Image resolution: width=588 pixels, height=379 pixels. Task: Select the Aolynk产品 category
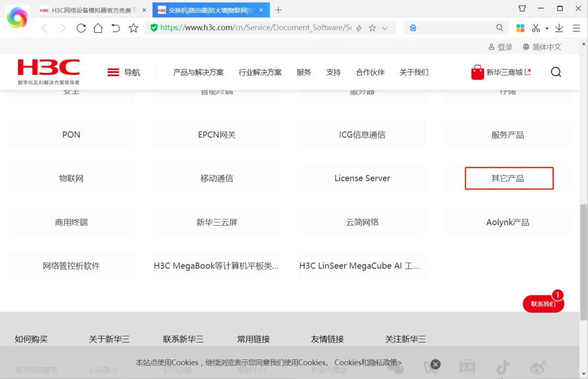click(508, 222)
